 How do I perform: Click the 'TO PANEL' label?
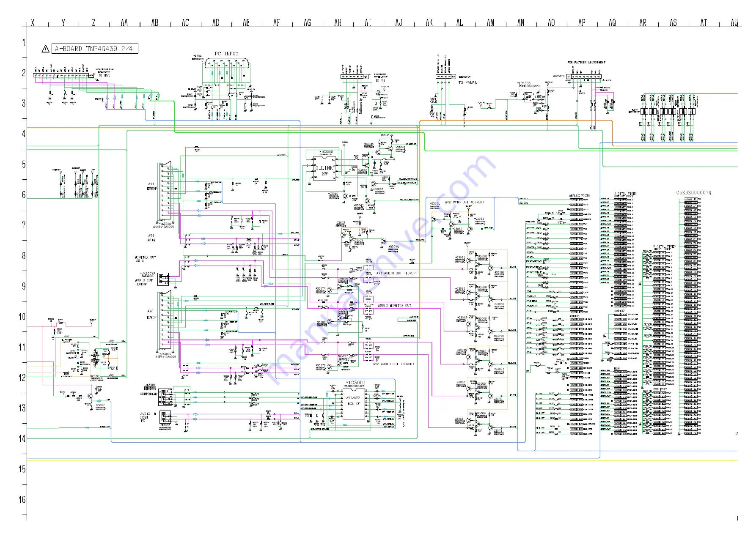467,82
